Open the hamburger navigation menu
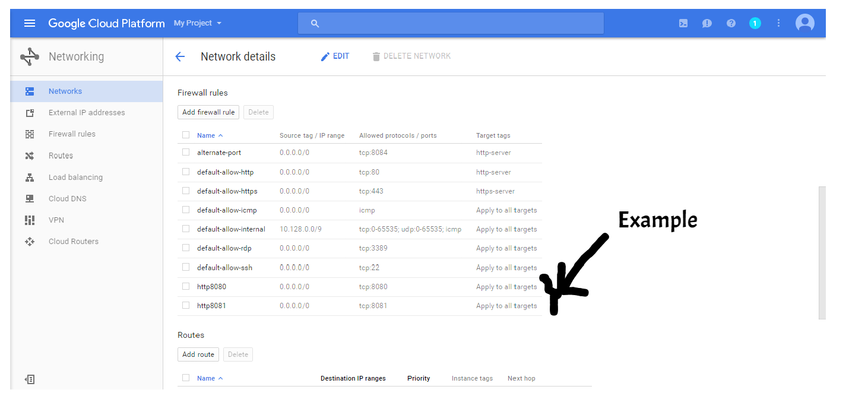This screenshot has width=868, height=399. click(x=30, y=23)
